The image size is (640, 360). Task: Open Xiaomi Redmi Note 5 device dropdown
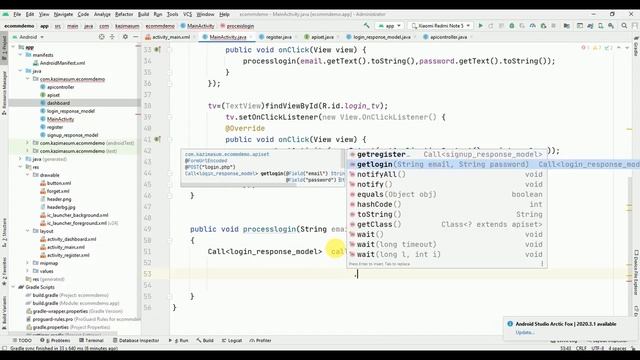click(440, 26)
